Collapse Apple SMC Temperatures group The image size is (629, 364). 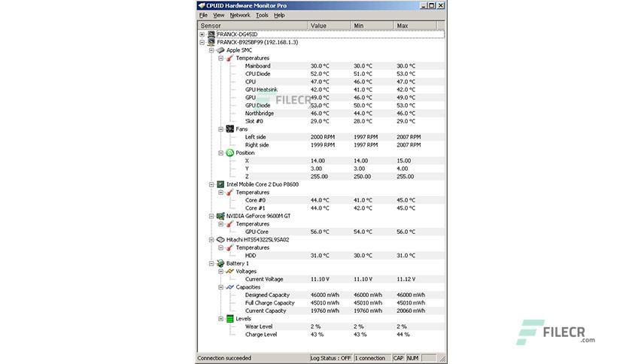(220, 58)
